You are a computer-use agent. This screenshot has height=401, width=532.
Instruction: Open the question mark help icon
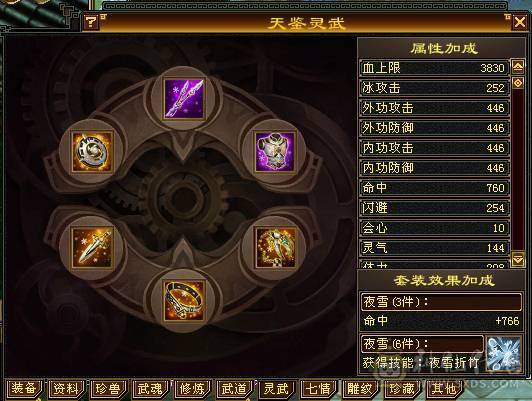[x=91, y=22]
